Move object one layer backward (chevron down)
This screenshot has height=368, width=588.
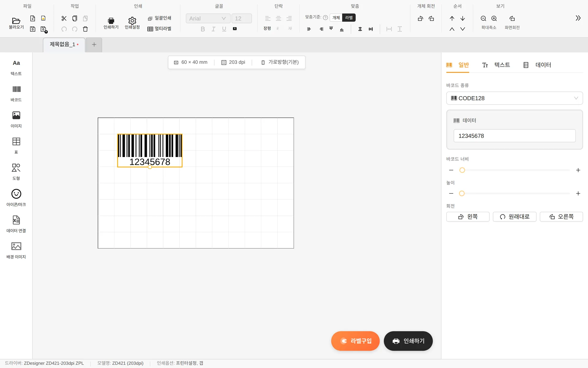[463, 29]
